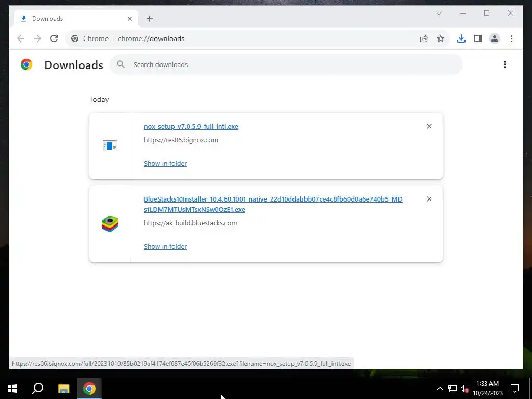
Task: Open a new tab with the plus button
Action: [150, 19]
